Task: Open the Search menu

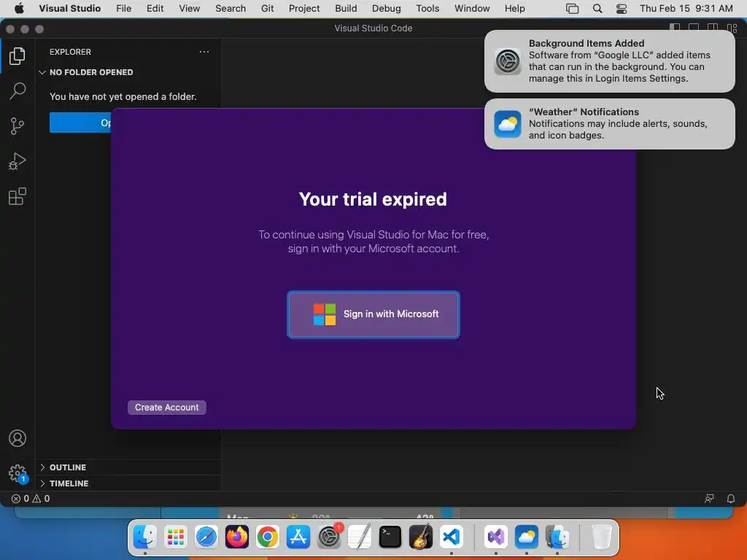Action: click(x=231, y=9)
